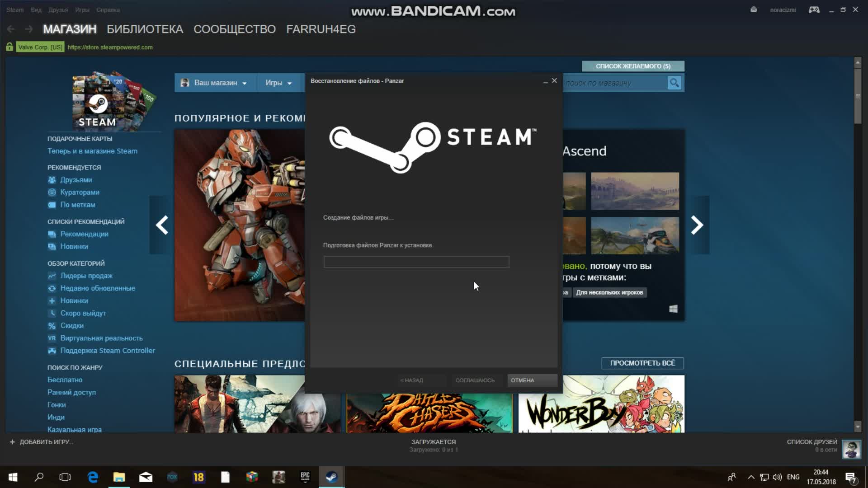Open the FARRUH4EG profile tab
This screenshot has height=488, width=868.
(x=321, y=29)
